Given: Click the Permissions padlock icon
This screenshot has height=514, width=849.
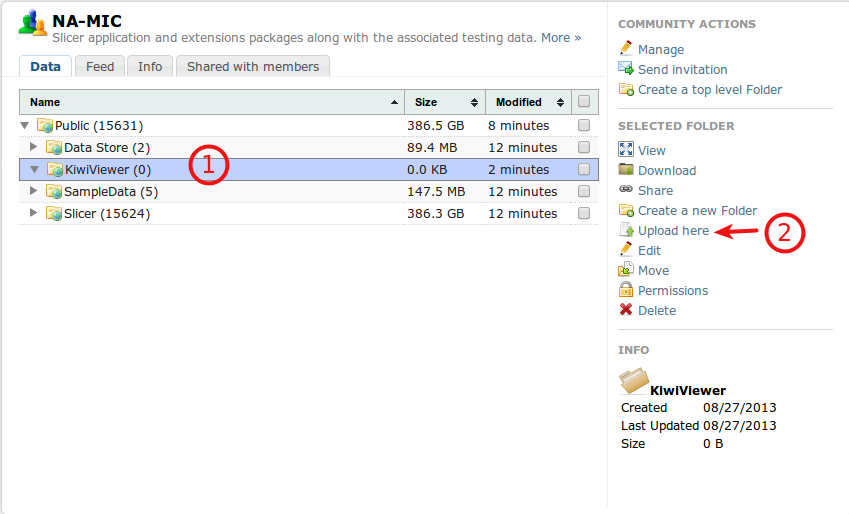Looking at the screenshot, I should (x=626, y=290).
